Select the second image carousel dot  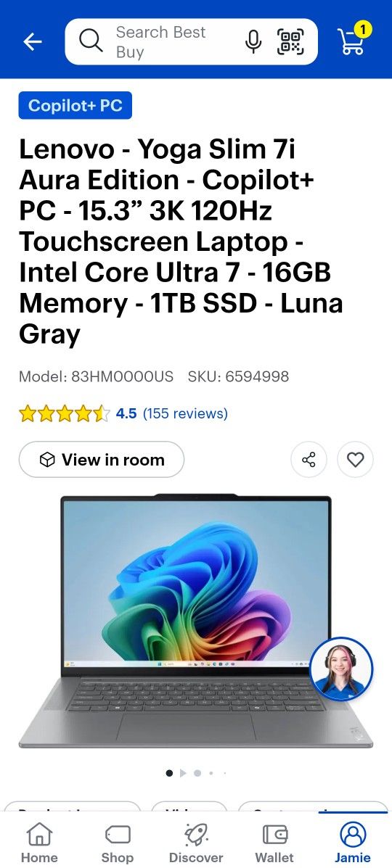[183, 773]
